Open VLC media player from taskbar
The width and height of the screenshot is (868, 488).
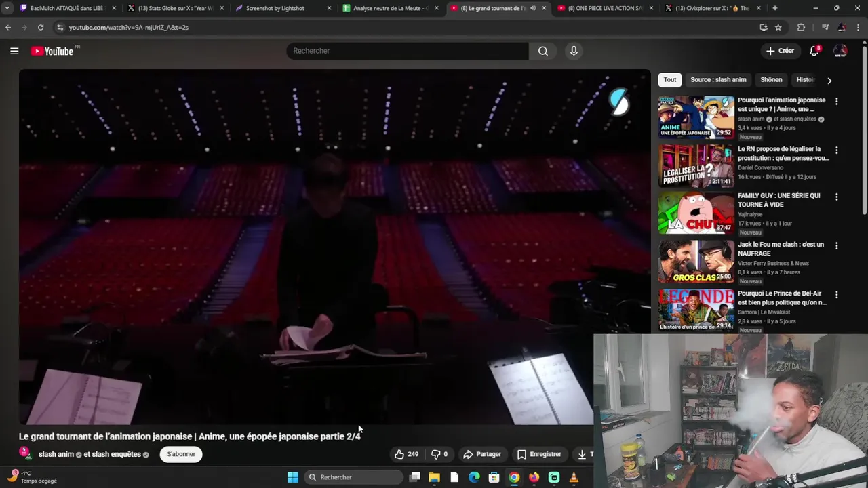[x=574, y=477]
